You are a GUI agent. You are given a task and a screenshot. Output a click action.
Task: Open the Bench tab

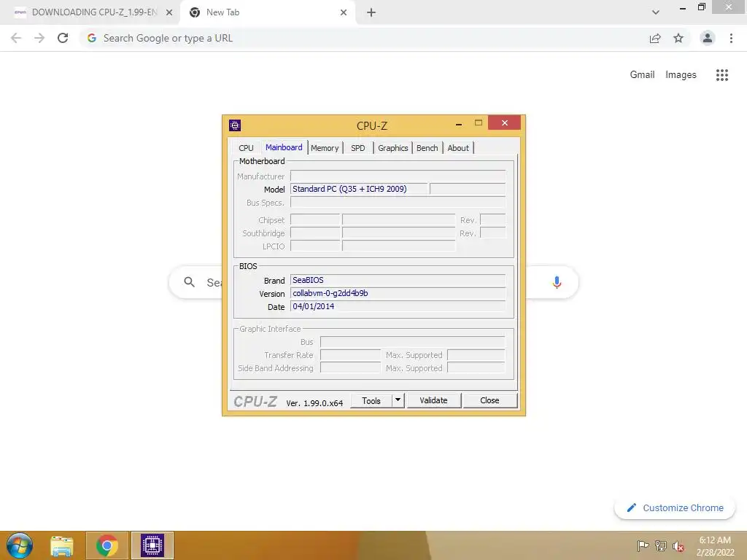pos(427,148)
